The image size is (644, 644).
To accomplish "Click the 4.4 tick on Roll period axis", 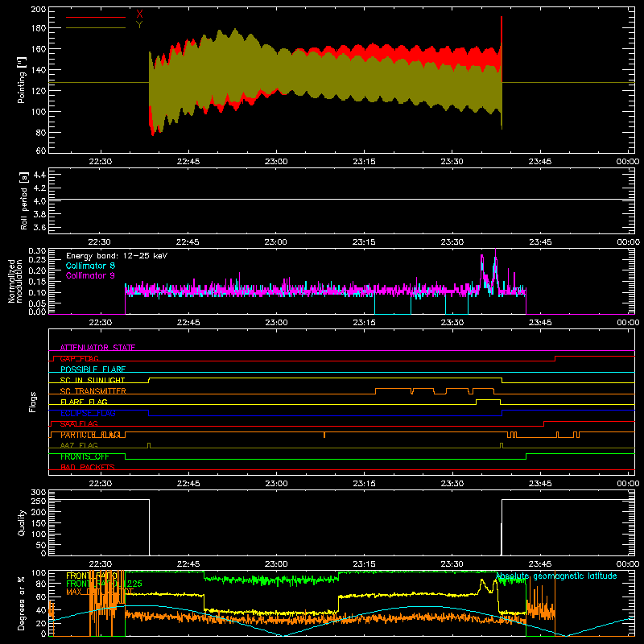I will [39, 175].
